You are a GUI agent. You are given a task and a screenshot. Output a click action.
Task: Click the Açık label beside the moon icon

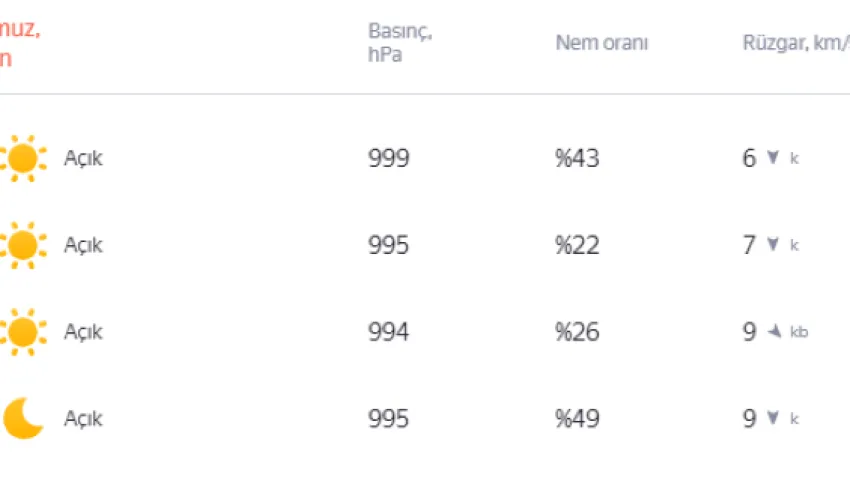coord(83,418)
